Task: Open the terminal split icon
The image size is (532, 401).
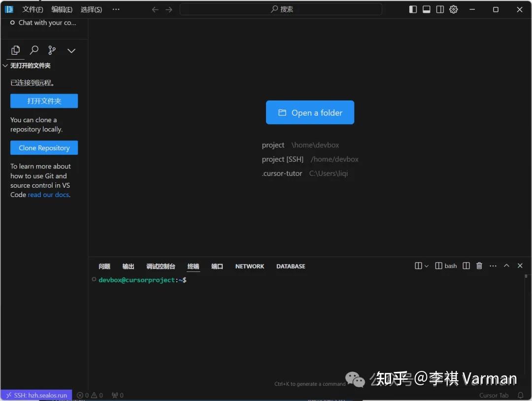Action: [466, 266]
